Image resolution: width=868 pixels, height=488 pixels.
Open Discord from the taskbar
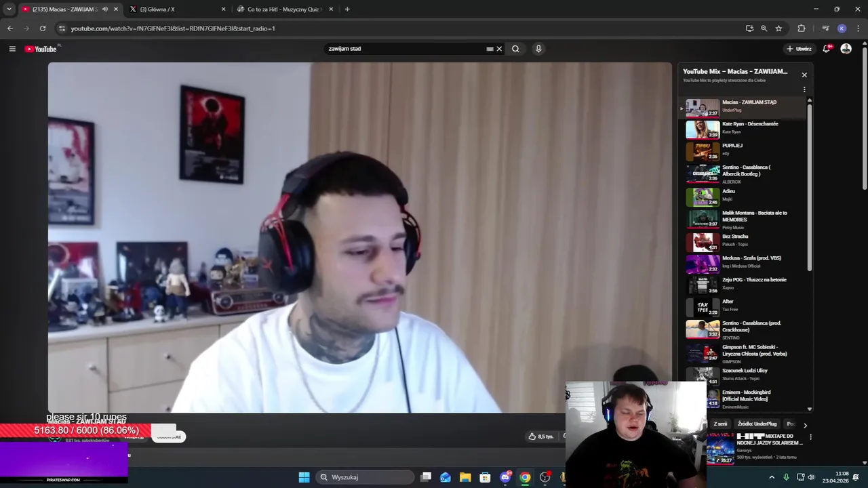coord(505,477)
